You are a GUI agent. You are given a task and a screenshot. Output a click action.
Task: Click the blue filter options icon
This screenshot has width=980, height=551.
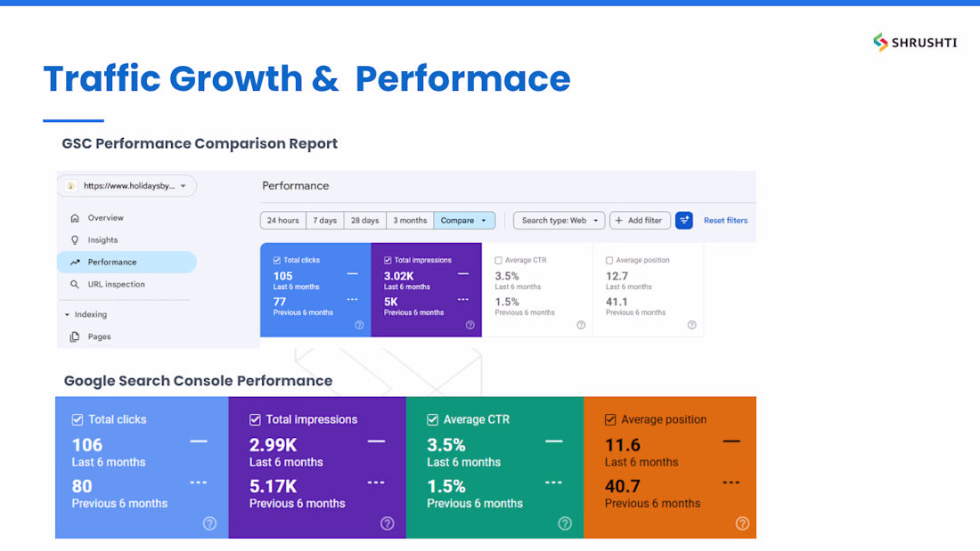683,220
